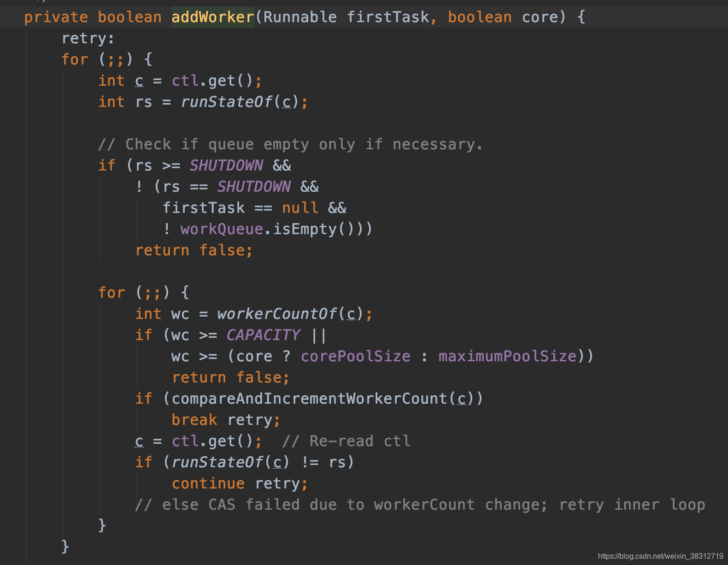This screenshot has width=728, height=565.
Task: Click SHUTDOWN in 'rs == SHUTDOWN'
Action: (254, 187)
